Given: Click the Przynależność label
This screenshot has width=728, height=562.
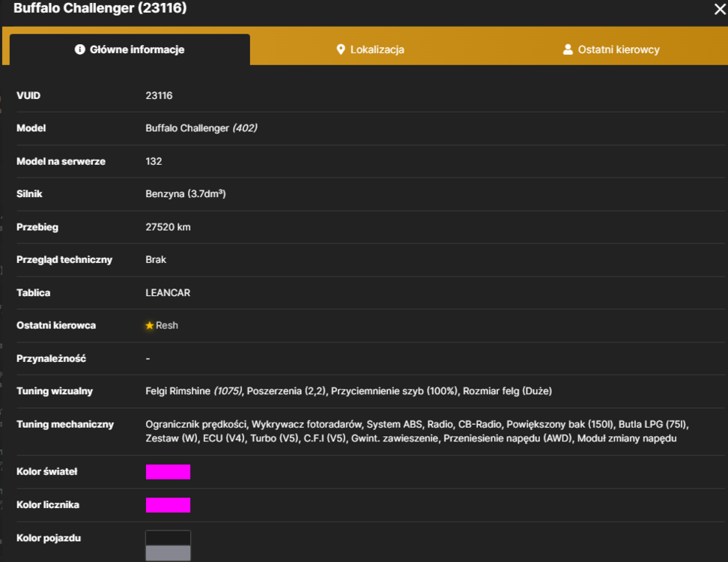Looking at the screenshot, I should (x=51, y=359).
